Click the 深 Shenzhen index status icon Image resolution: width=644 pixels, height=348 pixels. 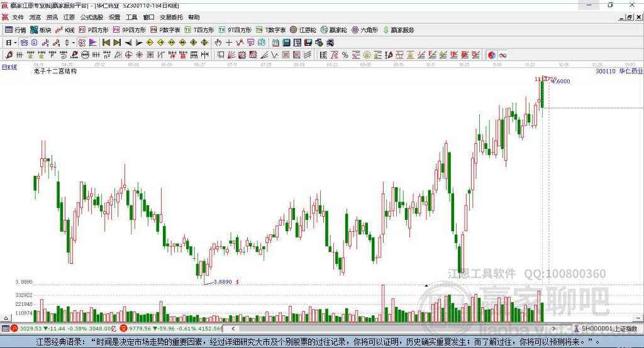point(124,329)
